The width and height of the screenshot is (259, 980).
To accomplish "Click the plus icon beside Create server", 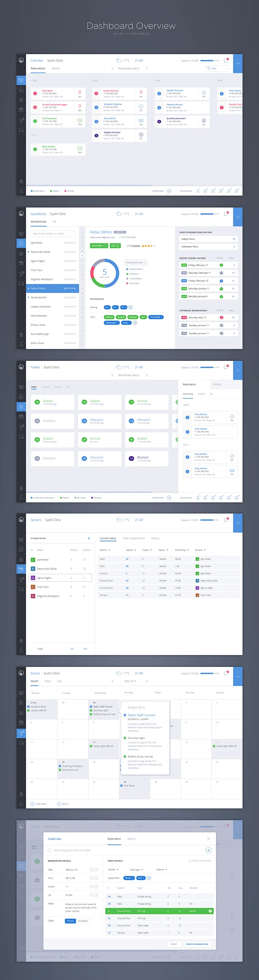I will coord(89,538).
